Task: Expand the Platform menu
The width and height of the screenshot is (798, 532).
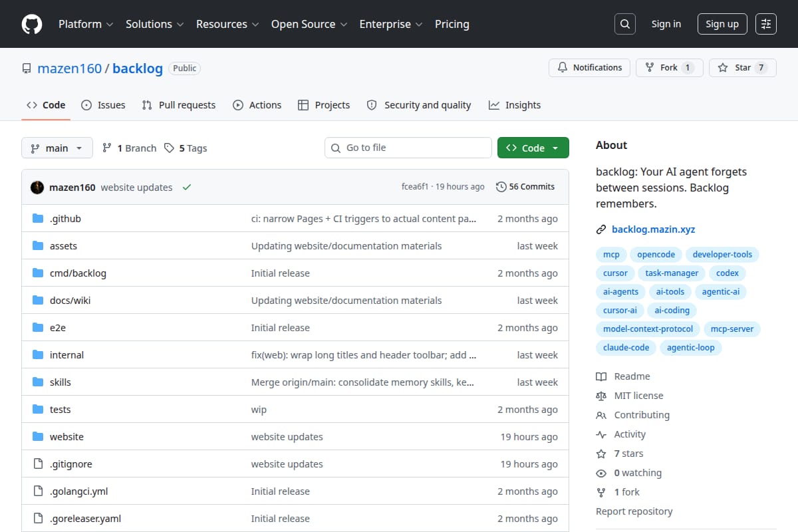Action: point(85,24)
